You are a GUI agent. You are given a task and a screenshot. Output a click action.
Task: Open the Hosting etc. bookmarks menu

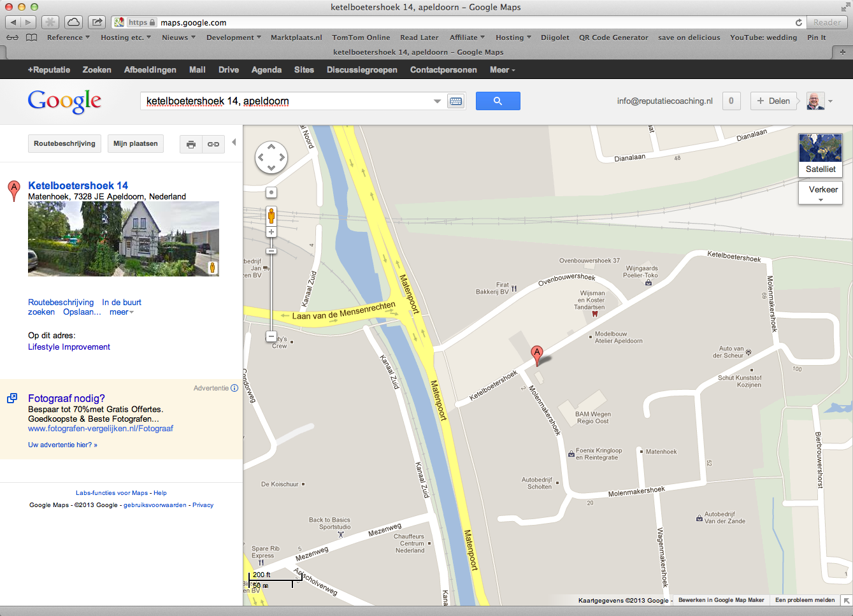click(x=125, y=38)
